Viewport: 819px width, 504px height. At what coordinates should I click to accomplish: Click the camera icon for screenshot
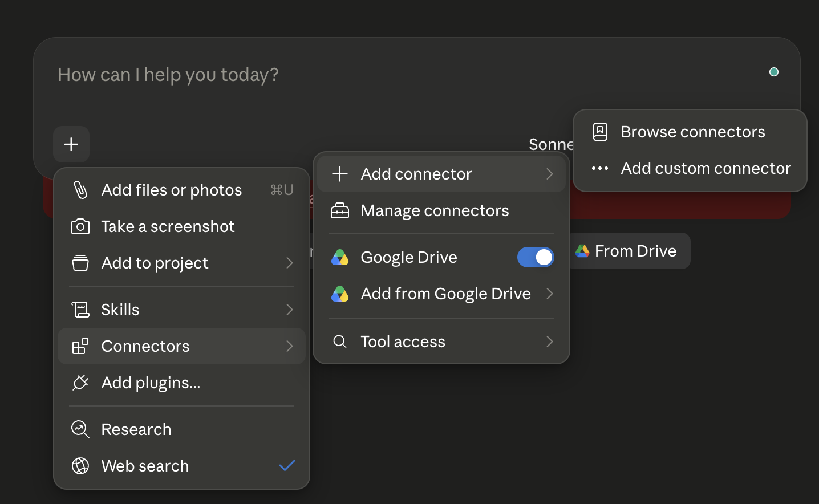point(80,226)
